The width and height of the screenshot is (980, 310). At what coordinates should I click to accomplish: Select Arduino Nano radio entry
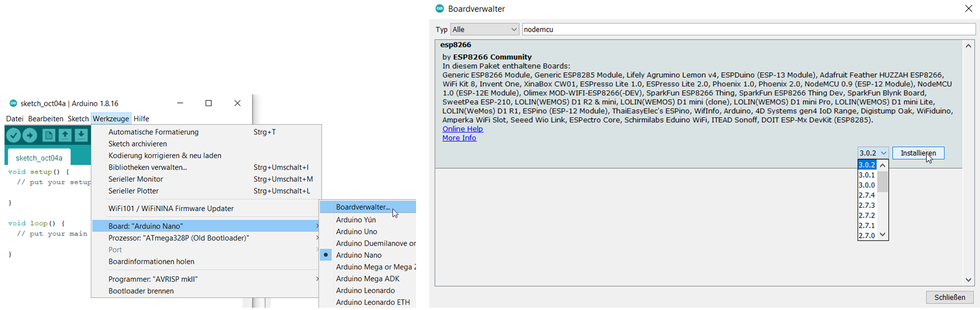coord(358,255)
